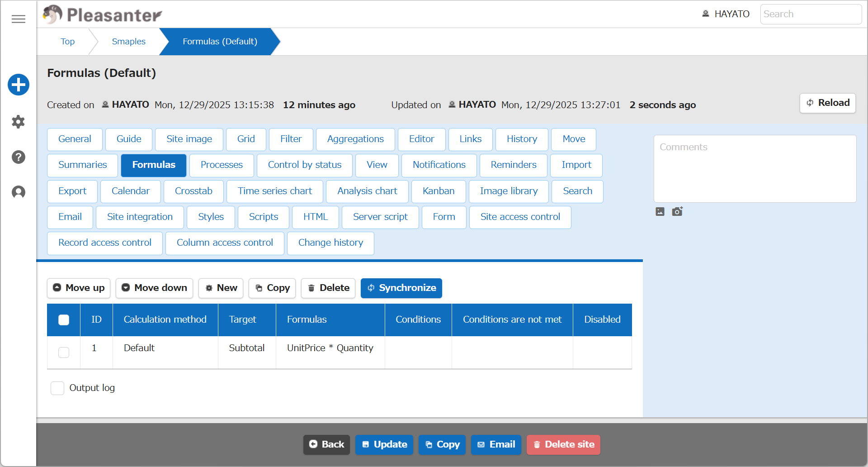Click the footer Email button
Viewport: 868px width, 467px height.
click(x=496, y=445)
